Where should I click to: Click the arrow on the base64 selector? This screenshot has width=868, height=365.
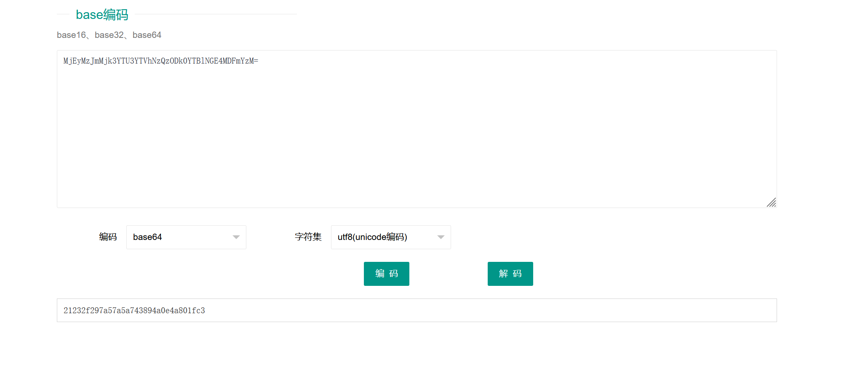point(236,237)
